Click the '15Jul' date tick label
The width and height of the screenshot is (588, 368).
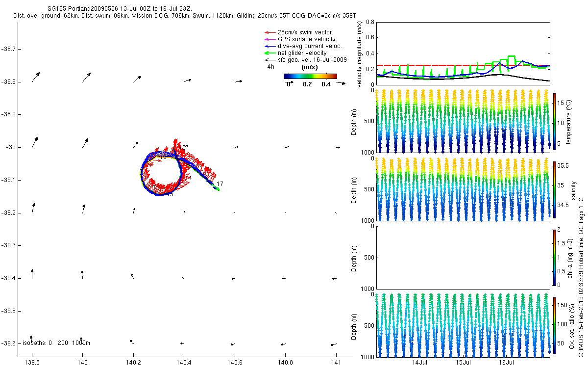click(464, 363)
